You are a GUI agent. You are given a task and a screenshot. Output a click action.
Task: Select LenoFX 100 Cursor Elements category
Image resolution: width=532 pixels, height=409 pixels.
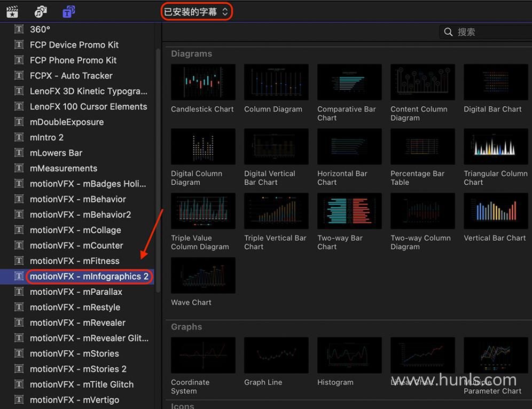click(77, 106)
